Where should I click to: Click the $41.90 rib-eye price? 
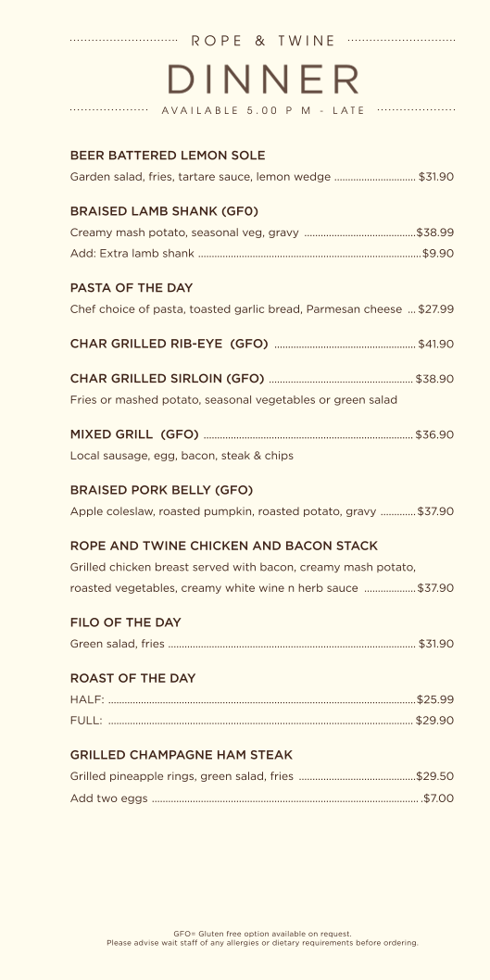pyautogui.click(x=436, y=344)
